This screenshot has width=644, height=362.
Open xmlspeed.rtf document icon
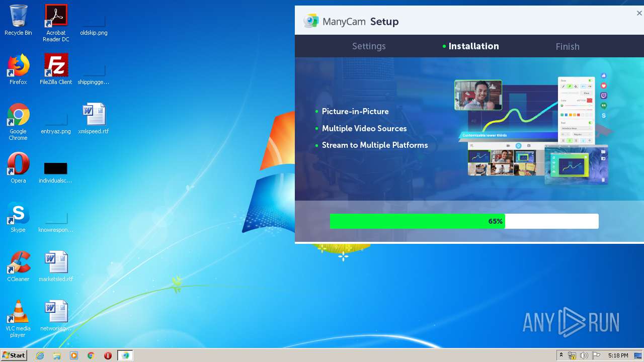pyautogui.click(x=94, y=119)
